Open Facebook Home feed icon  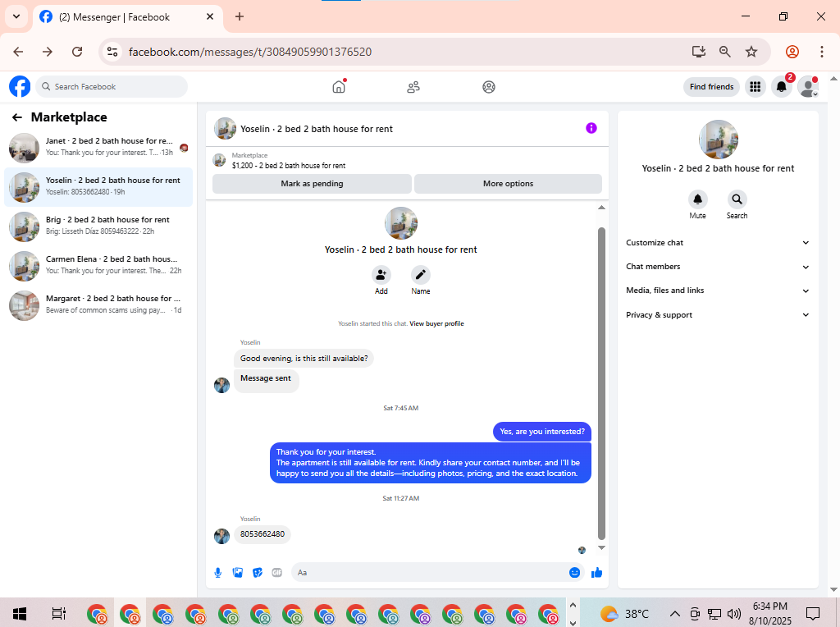pos(339,87)
